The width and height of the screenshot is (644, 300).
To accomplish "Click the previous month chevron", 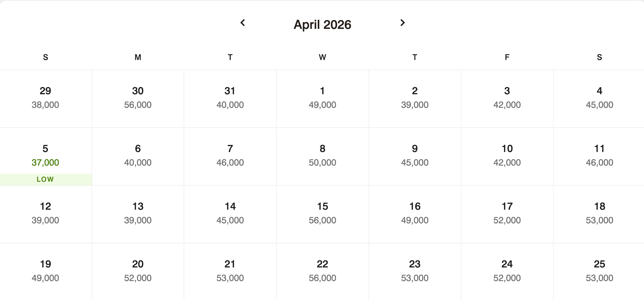I will coord(243,23).
